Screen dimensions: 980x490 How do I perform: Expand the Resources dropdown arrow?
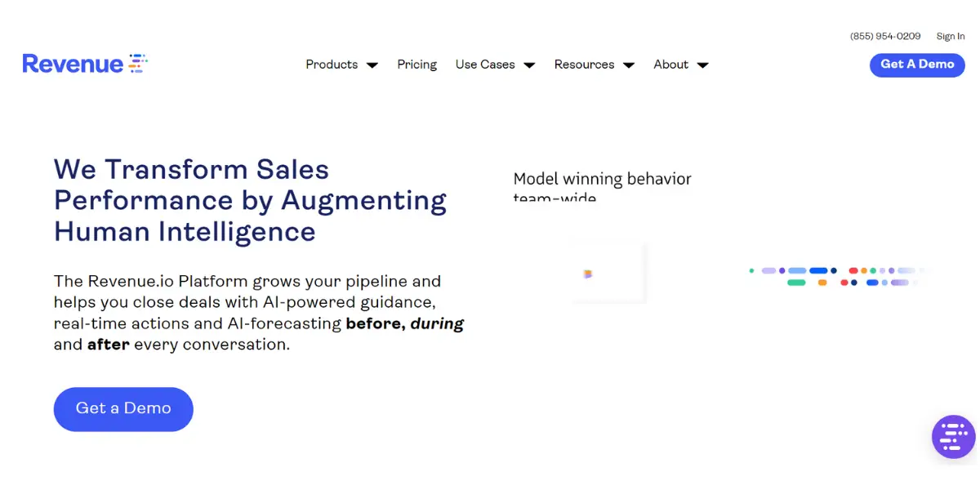(x=629, y=65)
